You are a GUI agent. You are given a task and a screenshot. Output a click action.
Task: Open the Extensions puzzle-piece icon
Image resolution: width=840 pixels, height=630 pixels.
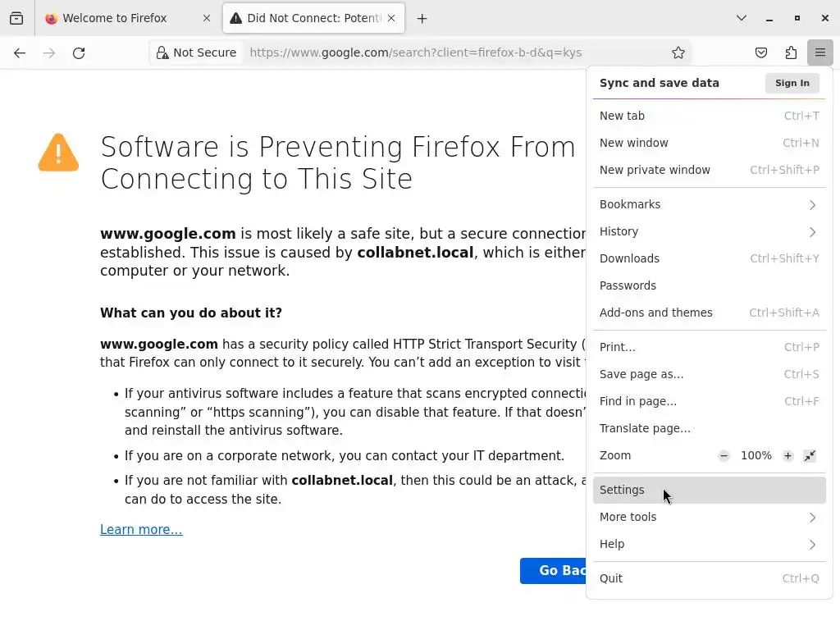[x=791, y=52]
